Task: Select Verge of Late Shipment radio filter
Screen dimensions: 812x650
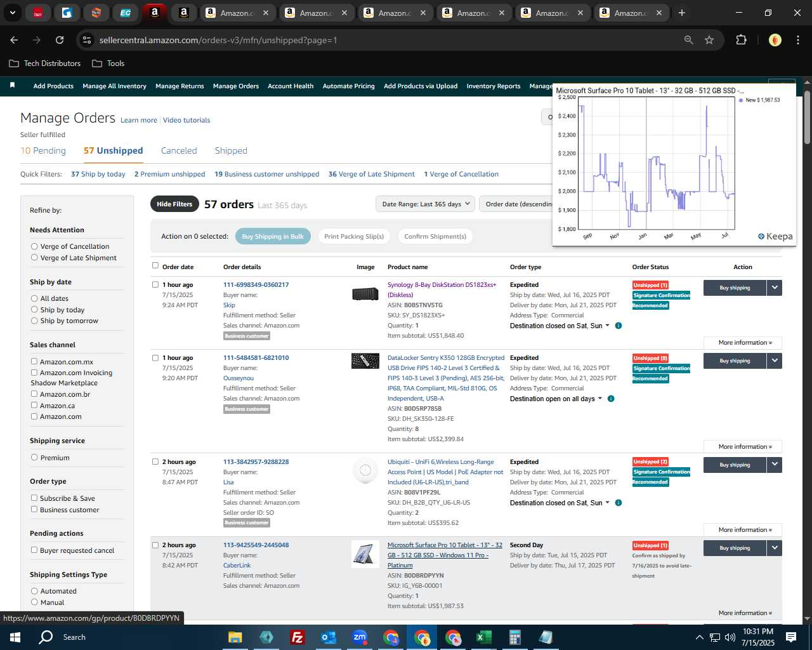Action: click(34, 258)
